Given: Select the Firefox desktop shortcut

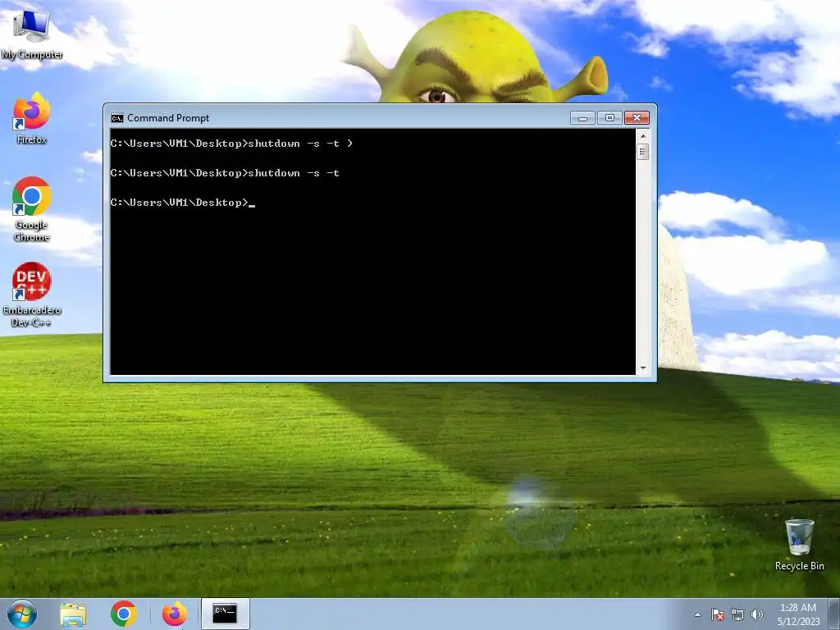Looking at the screenshot, I should (x=32, y=118).
